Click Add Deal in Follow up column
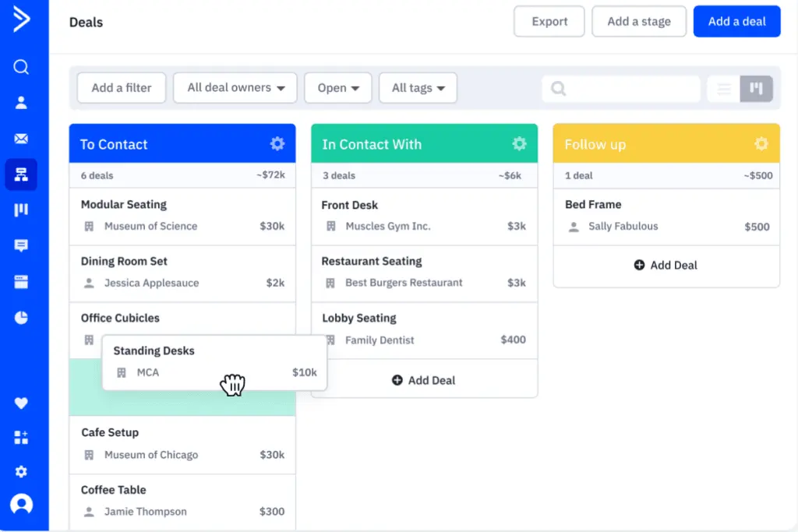The width and height of the screenshot is (798, 532). (666, 265)
